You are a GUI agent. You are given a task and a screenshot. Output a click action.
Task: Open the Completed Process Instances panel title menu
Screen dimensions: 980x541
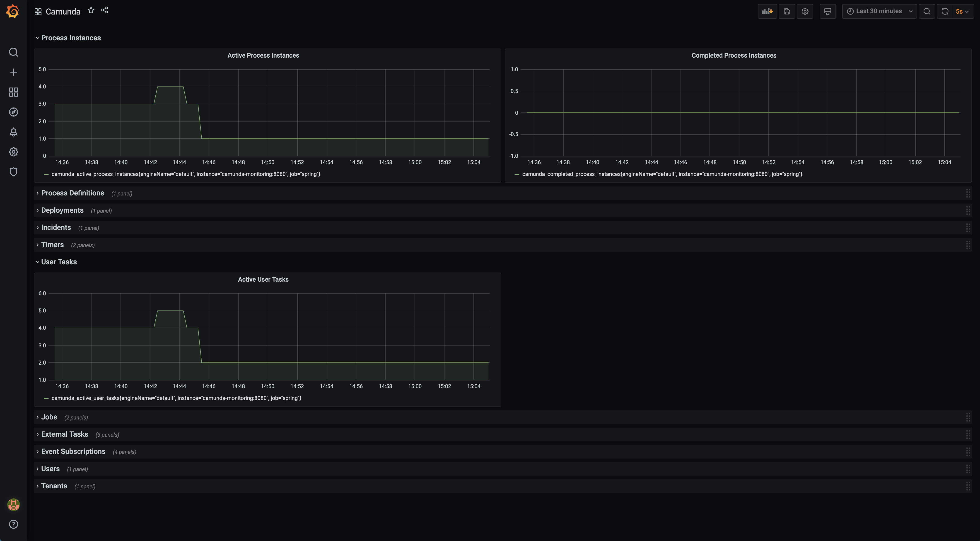tap(734, 56)
